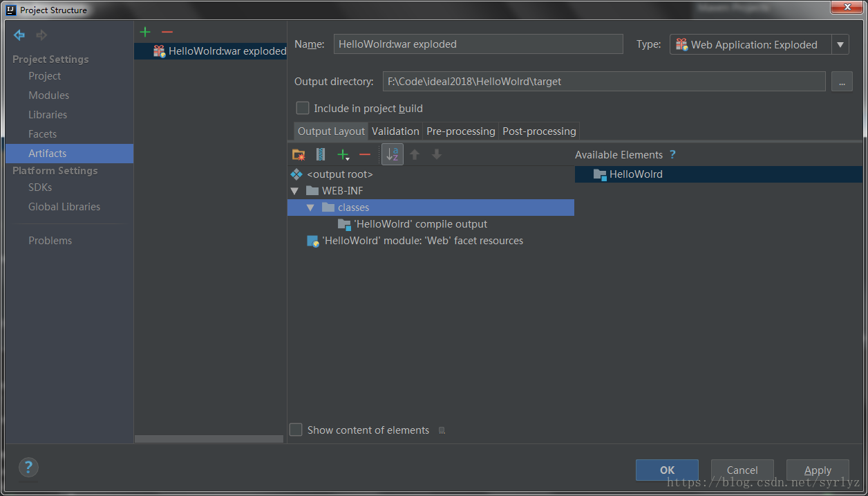This screenshot has width=868, height=496.
Task: Click the Cancel button
Action: pos(742,470)
